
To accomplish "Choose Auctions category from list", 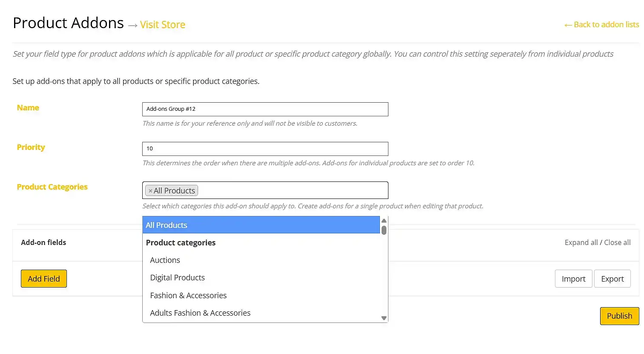I will pyautogui.click(x=165, y=260).
